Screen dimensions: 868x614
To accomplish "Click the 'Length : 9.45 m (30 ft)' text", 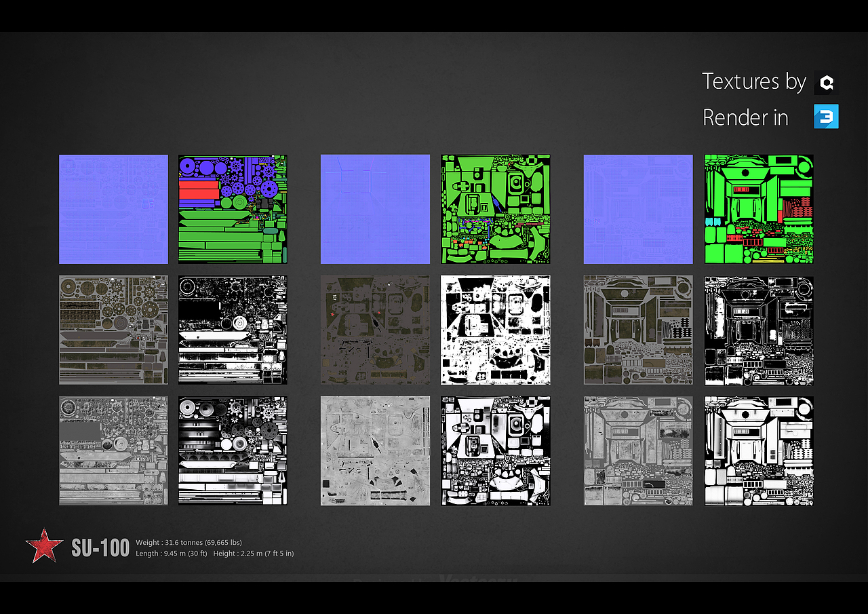I will pos(171,554).
